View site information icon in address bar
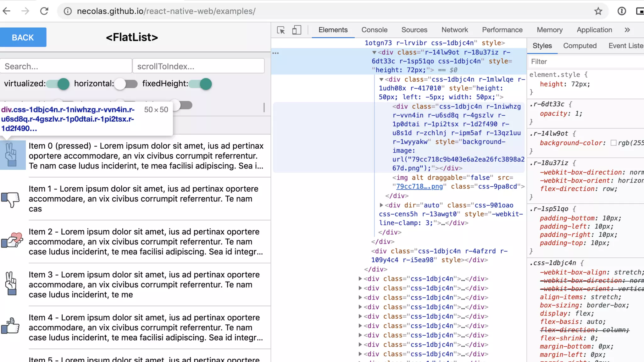 [x=67, y=11]
